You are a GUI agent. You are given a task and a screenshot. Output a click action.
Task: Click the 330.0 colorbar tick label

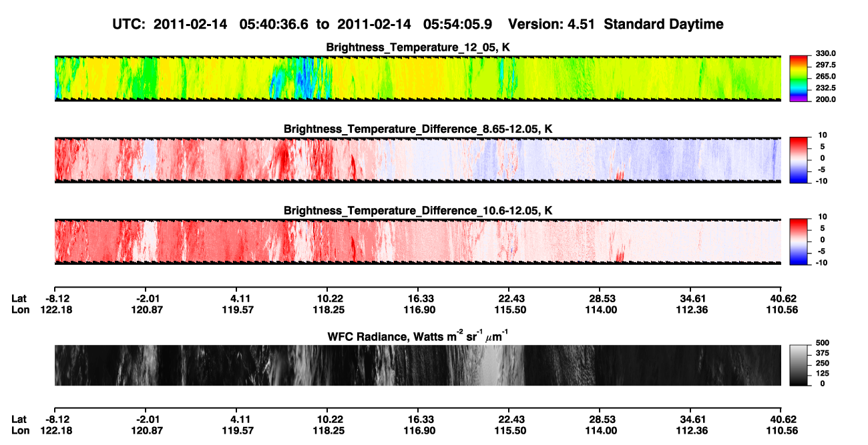coord(826,53)
